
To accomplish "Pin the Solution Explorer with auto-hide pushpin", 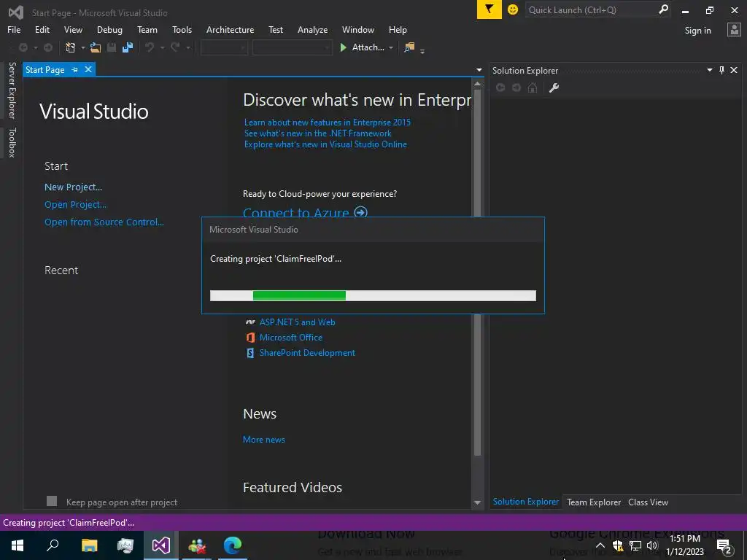I will [721, 70].
